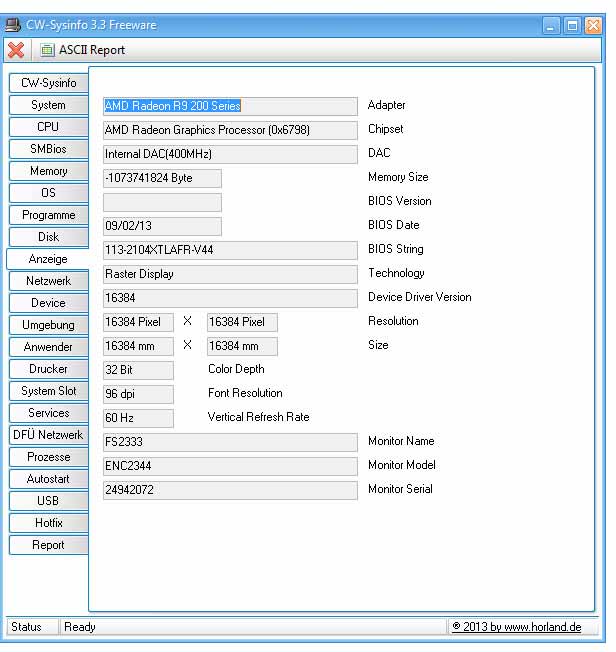The width and height of the screenshot is (616, 652).
Task: Open the Services tab
Action: [49, 413]
